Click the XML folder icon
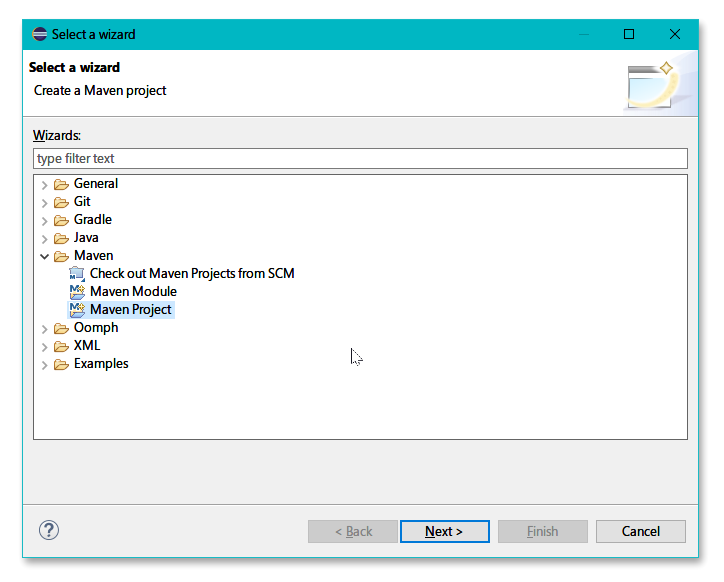The height and width of the screenshot is (582, 724). point(61,346)
